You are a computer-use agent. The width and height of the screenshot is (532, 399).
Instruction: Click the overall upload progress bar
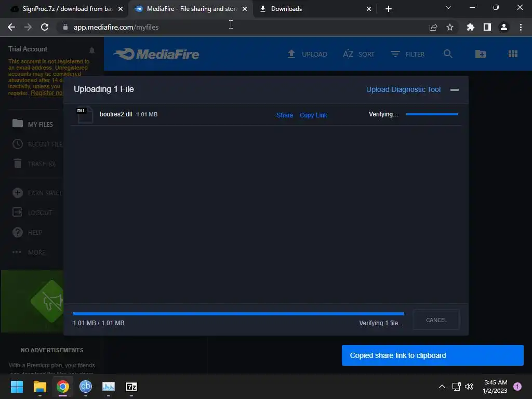tap(238, 314)
